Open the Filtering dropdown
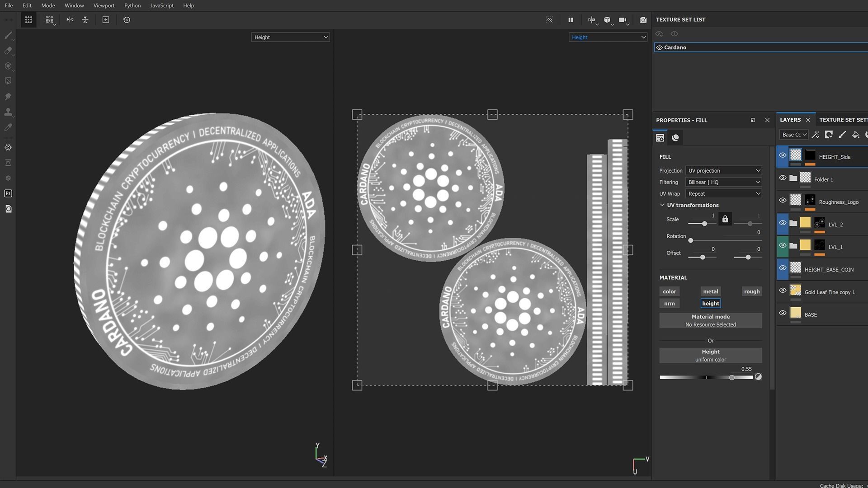The height and width of the screenshot is (488, 868). (723, 182)
